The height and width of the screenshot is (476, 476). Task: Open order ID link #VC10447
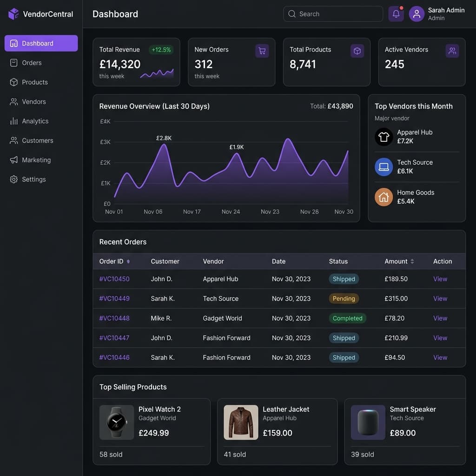[x=114, y=338]
